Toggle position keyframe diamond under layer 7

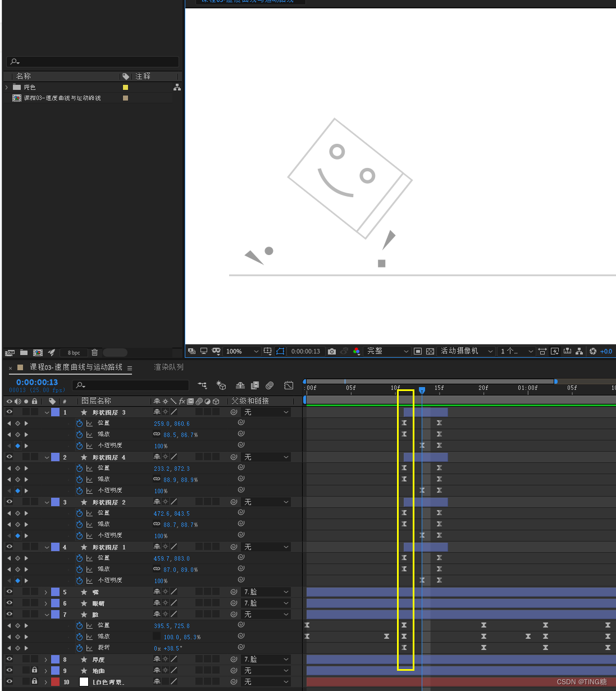[17, 625]
